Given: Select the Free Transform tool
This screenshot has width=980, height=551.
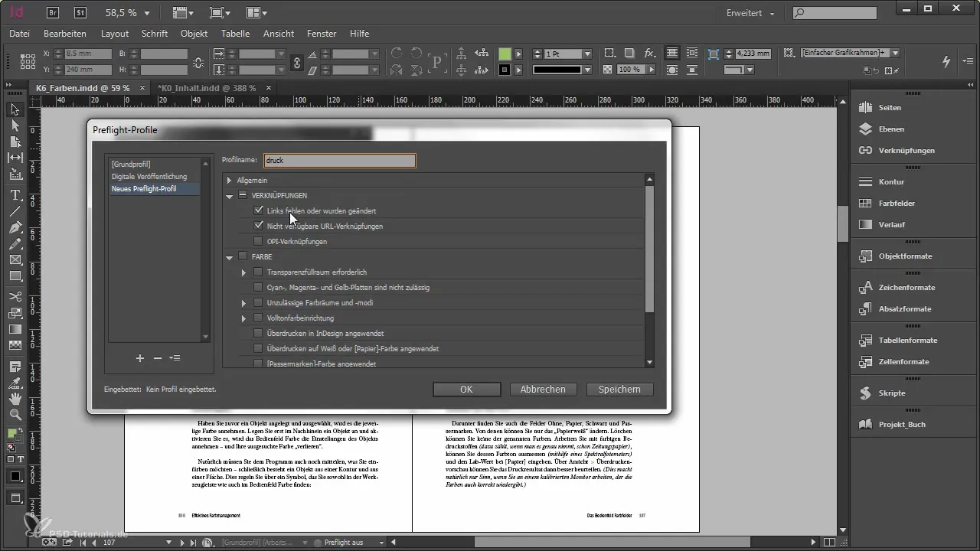Looking at the screenshot, I should [15, 313].
